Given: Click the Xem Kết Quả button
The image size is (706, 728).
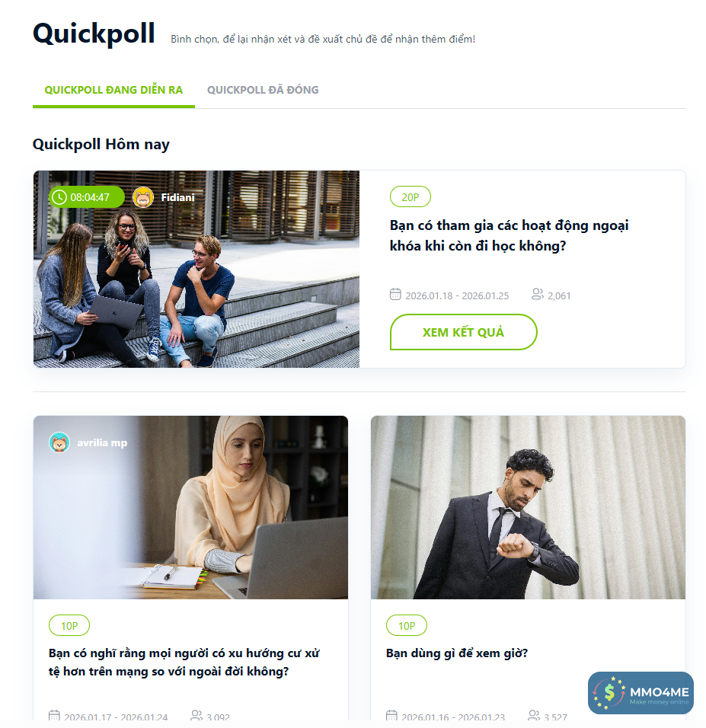Looking at the screenshot, I should pyautogui.click(x=464, y=333).
